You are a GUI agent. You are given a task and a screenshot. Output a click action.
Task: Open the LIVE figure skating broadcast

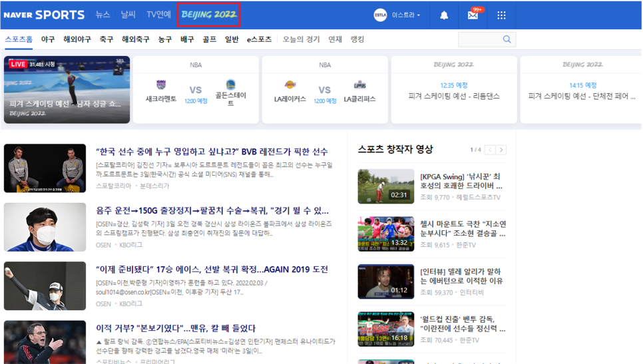click(67, 90)
